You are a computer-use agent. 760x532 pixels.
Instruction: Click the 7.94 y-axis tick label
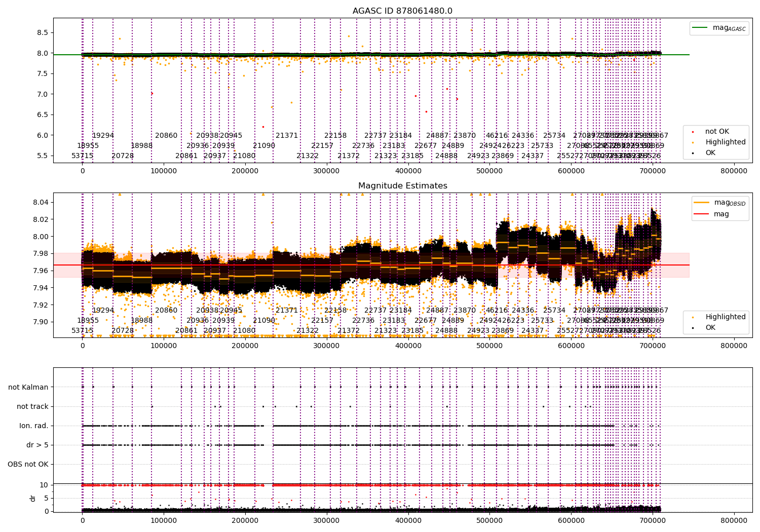click(x=40, y=288)
